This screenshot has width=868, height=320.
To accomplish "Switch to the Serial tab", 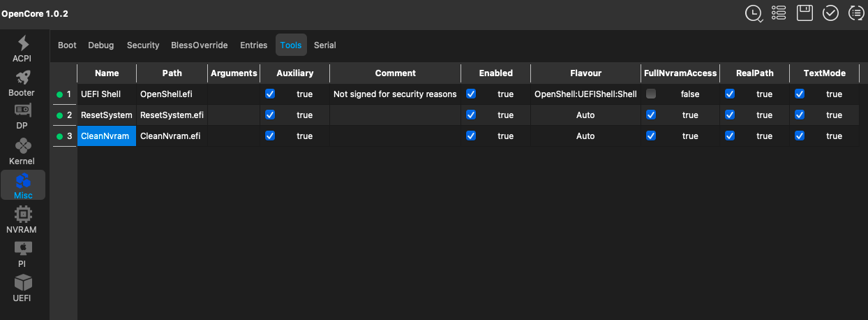I will click(x=325, y=45).
